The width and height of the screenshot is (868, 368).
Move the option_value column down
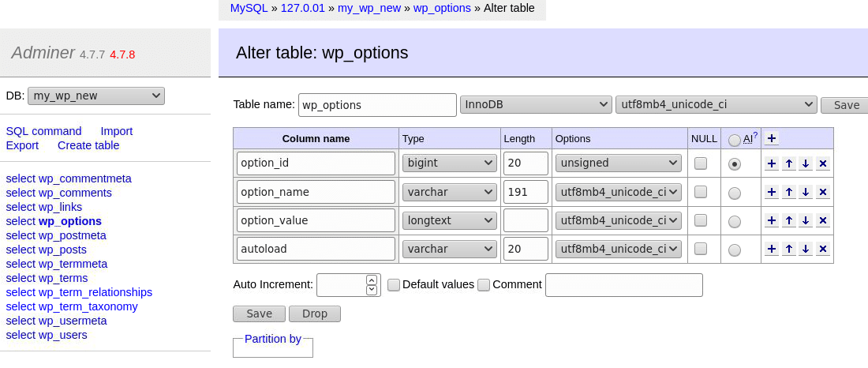806,220
